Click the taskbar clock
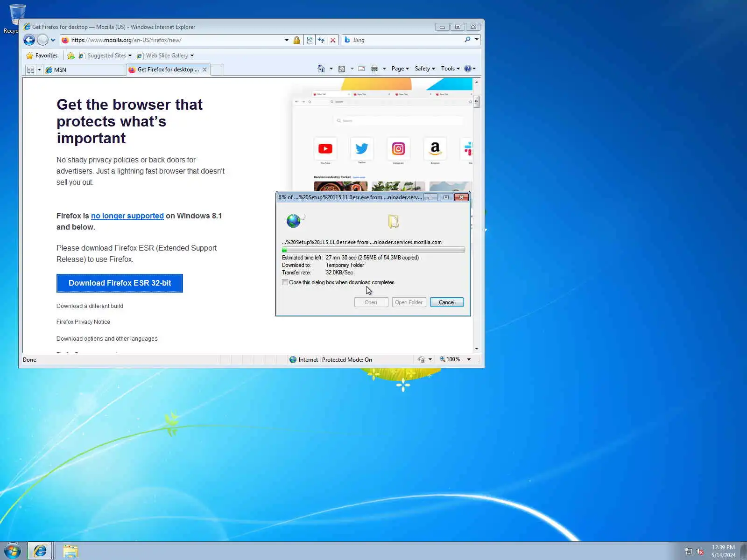This screenshot has width=747, height=560. (x=723, y=551)
